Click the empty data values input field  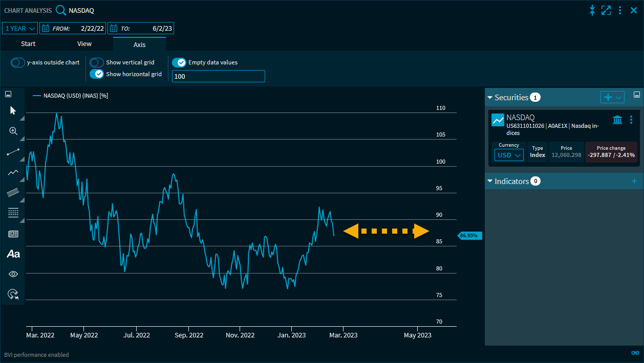pos(219,76)
